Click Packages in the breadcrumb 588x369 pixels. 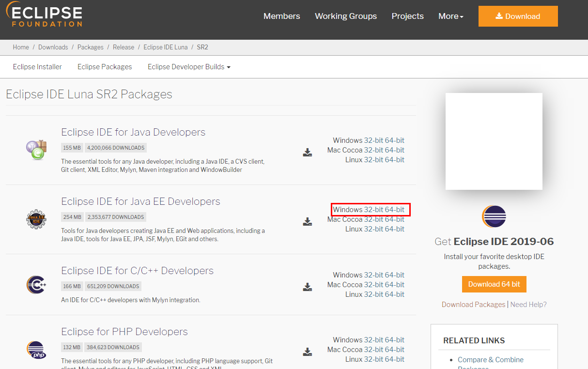(91, 47)
